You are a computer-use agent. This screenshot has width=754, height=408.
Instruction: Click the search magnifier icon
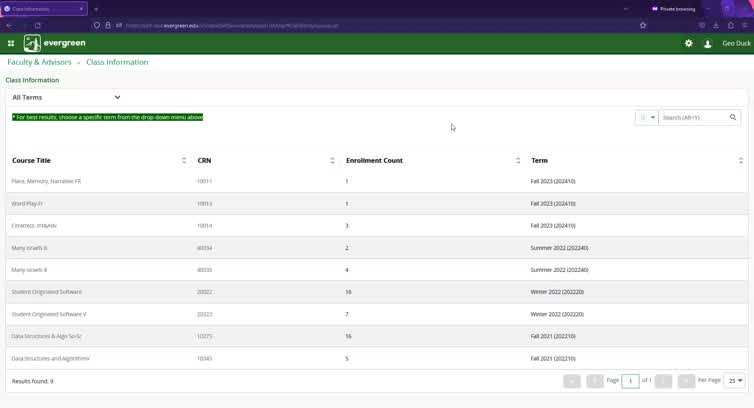point(733,118)
